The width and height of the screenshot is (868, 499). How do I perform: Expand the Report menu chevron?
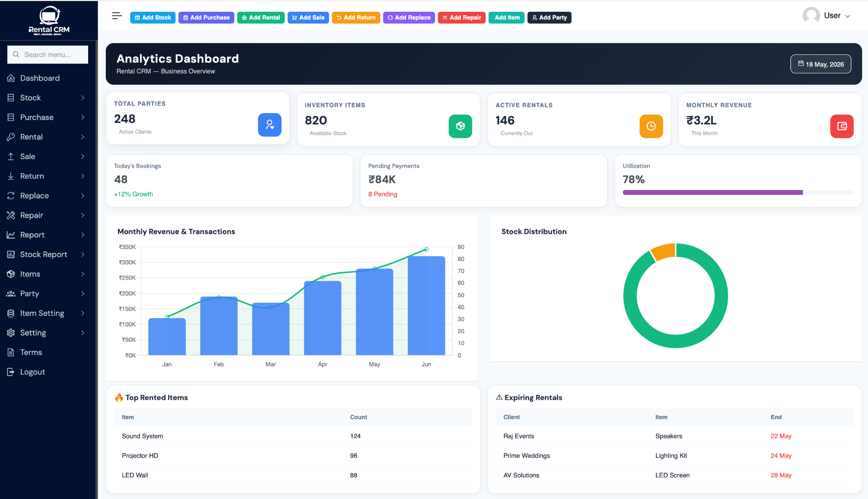tap(83, 235)
